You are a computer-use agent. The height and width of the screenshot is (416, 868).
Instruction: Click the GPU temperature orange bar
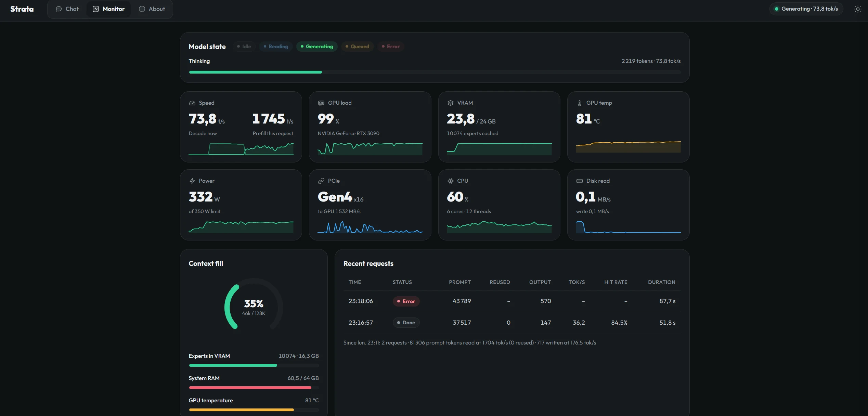point(254,410)
